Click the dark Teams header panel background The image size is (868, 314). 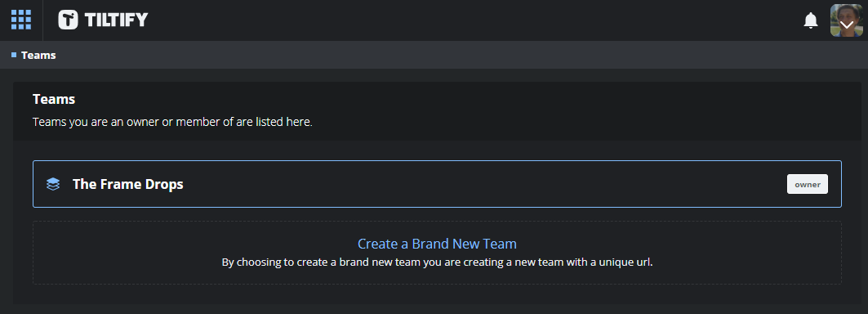pos(554,111)
